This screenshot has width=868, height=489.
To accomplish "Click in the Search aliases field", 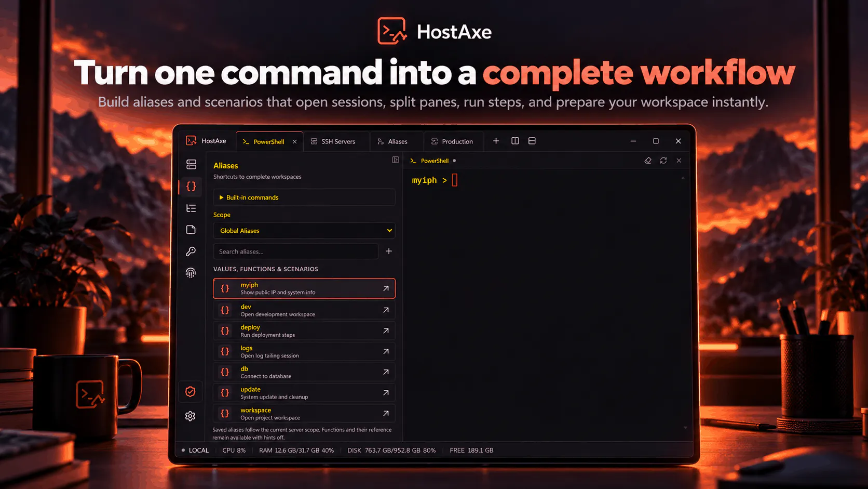I will (296, 252).
